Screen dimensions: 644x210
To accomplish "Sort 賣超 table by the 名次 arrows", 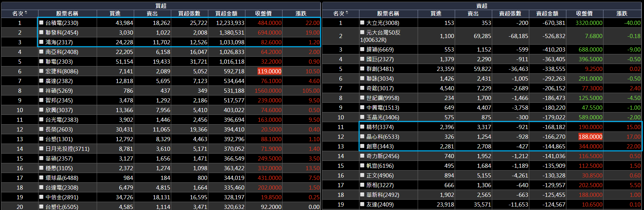I will point(347,13).
